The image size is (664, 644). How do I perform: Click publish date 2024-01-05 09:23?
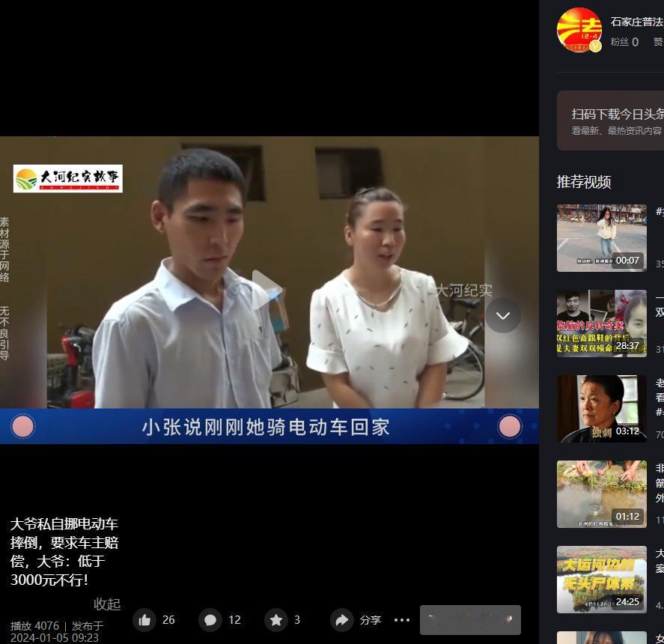point(54,638)
